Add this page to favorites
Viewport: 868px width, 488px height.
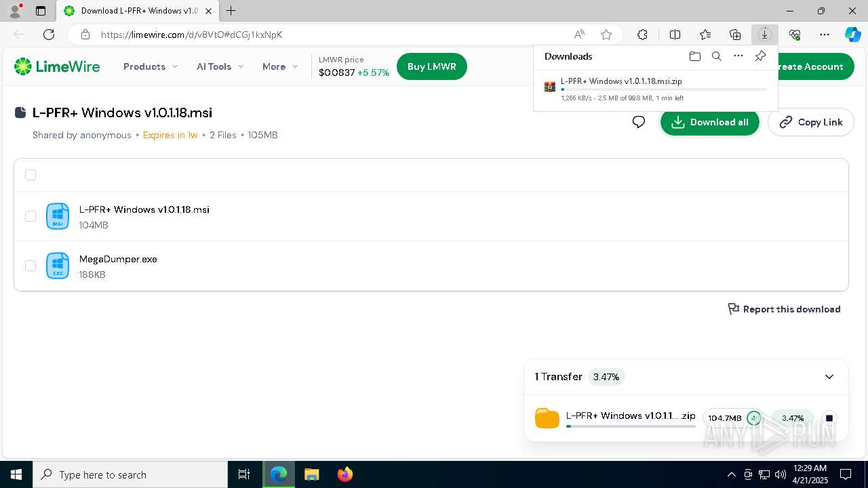(606, 35)
